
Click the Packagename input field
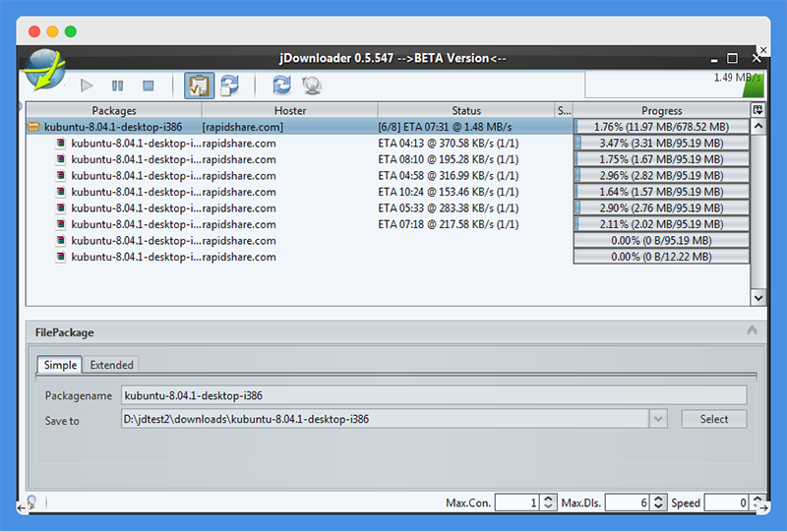pos(434,395)
